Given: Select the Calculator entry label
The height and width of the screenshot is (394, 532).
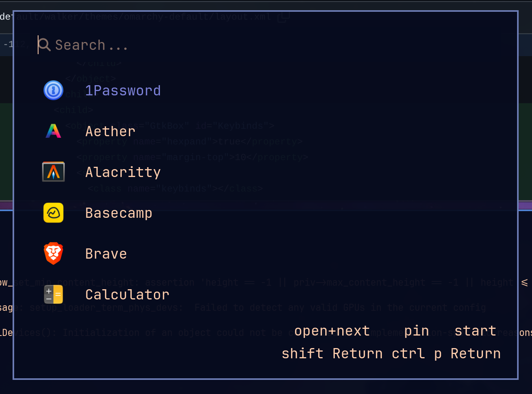Looking at the screenshot, I should pyautogui.click(x=127, y=295).
